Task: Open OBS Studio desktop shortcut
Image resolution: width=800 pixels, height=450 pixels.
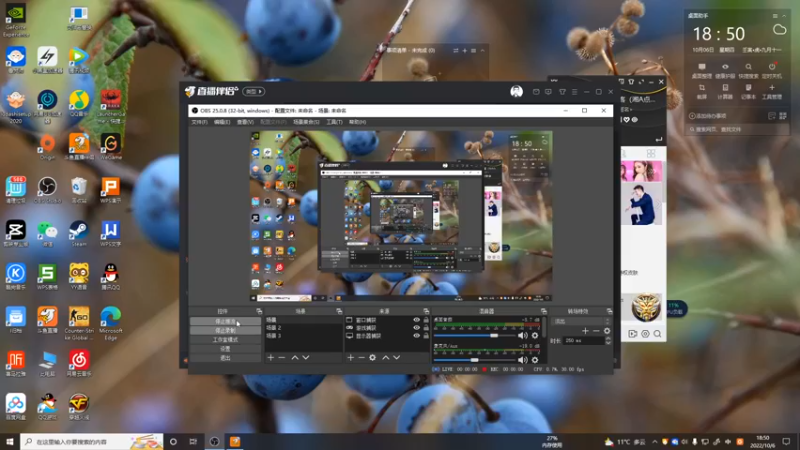Action: pyautogui.click(x=47, y=189)
